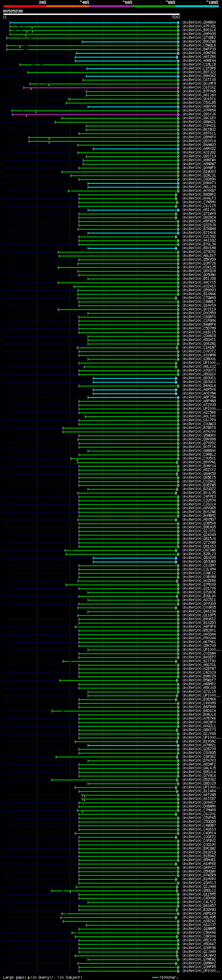The image size is (222, 980).
Task: Select label UniRef100_Q9ST19
Action: click(x=199, y=156)
